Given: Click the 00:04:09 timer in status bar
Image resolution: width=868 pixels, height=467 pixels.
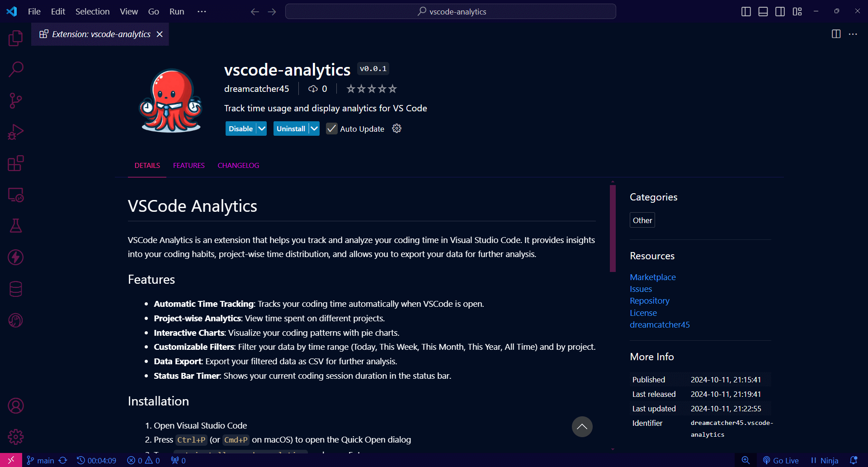Looking at the screenshot, I should pyautogui.click(x=96, y=460).
